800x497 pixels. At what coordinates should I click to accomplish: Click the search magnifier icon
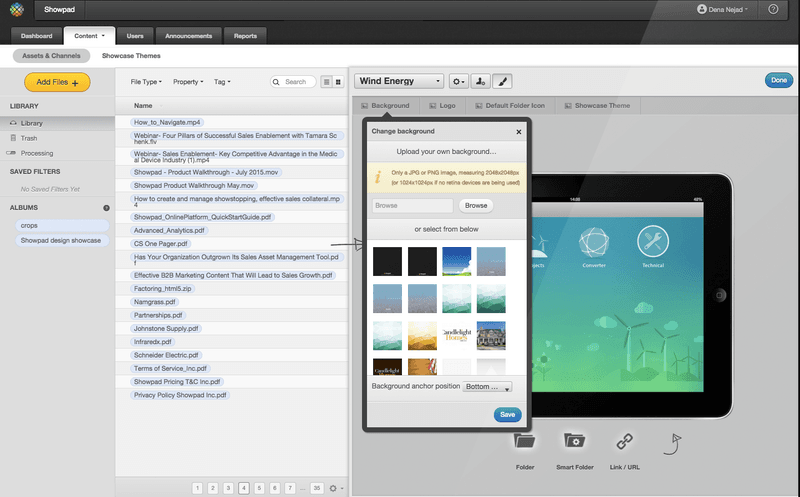276,82
